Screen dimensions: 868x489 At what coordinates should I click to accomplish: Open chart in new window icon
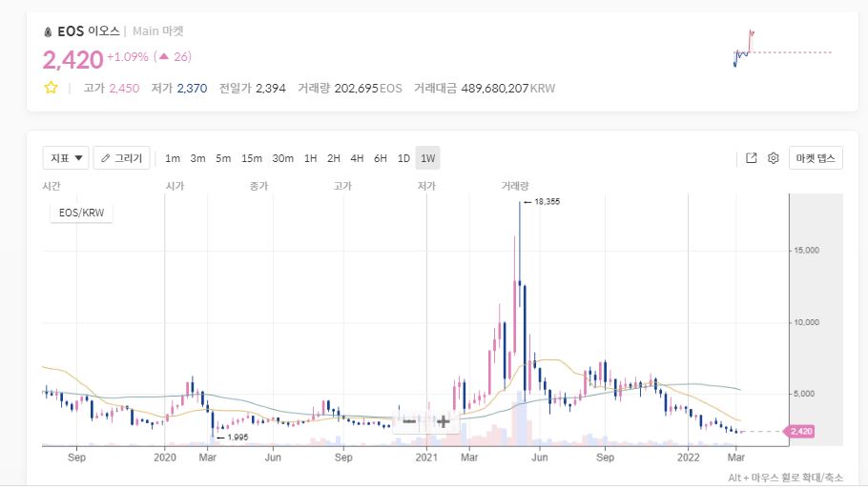tap(752, 158)
